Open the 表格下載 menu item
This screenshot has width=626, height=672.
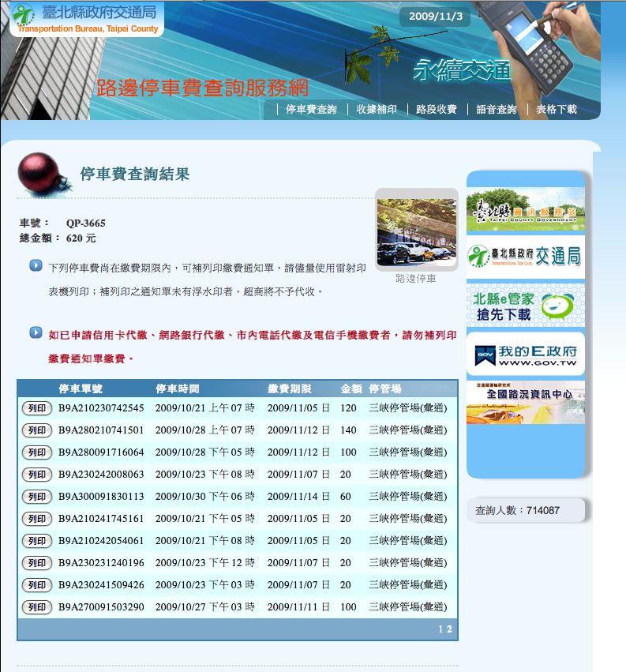pos(557,109)
